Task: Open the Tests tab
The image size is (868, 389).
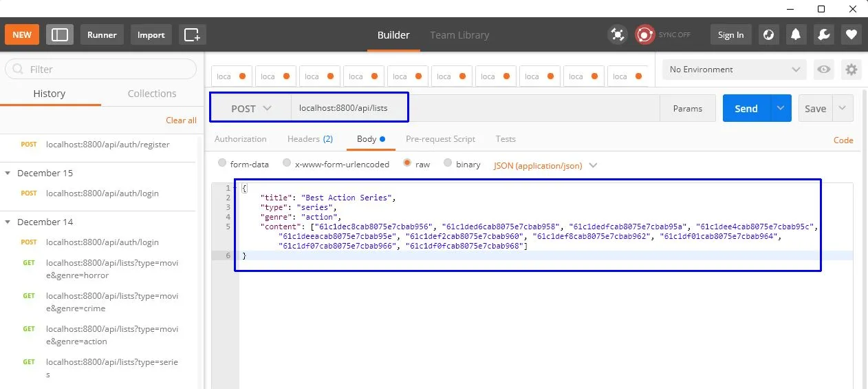Action: pos(506,139)
